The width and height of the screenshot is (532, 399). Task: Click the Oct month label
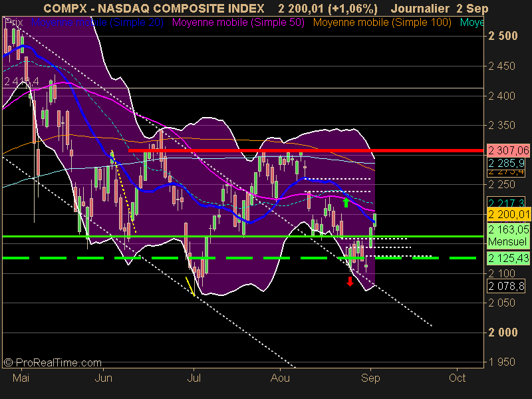point(457,378)
